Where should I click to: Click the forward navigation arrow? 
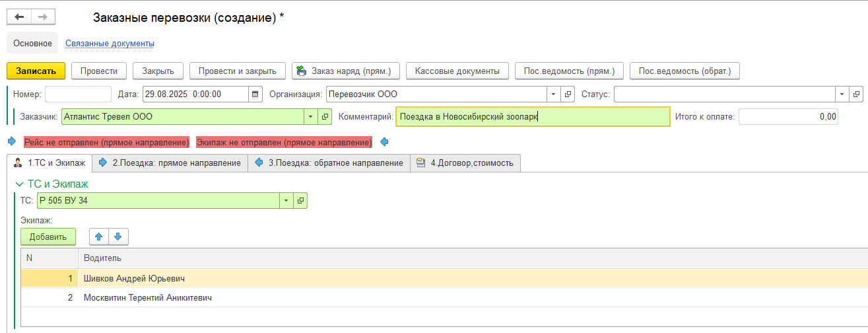click(43, 17)
